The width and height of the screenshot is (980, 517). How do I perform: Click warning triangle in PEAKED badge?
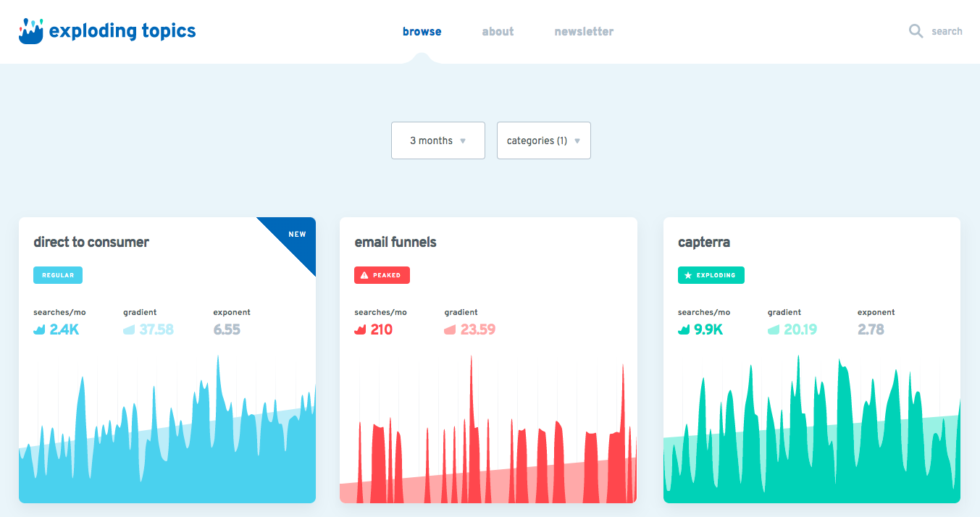(x=364, y=275)
